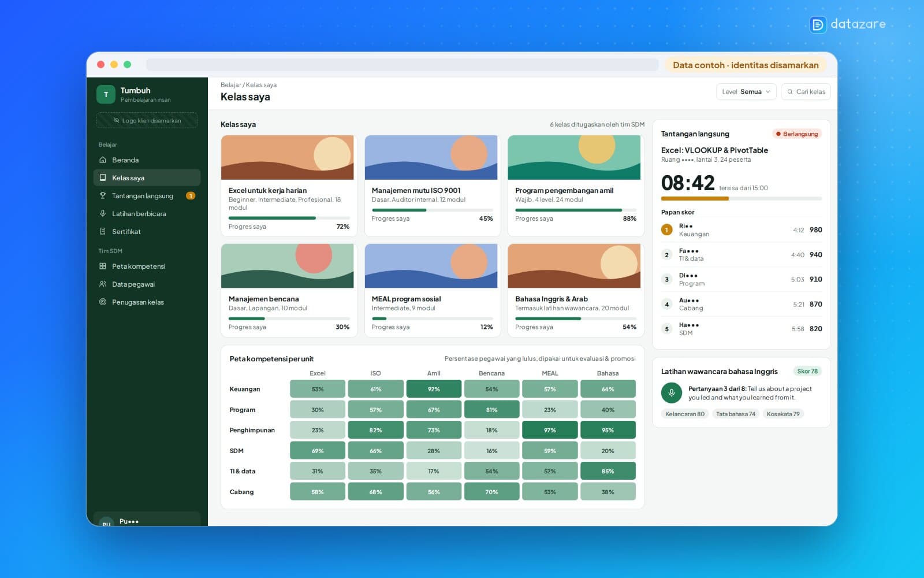This screenshot has height=578, width=924.
Task: Click the Kelancaran 80 chip
Action: [x=685, y=414]
